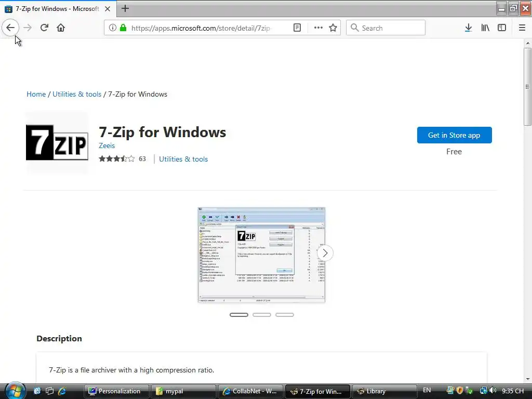Select the third screenshot indicator
The width and height of the screenshot is (532, 399).
(x=284, y=315)
